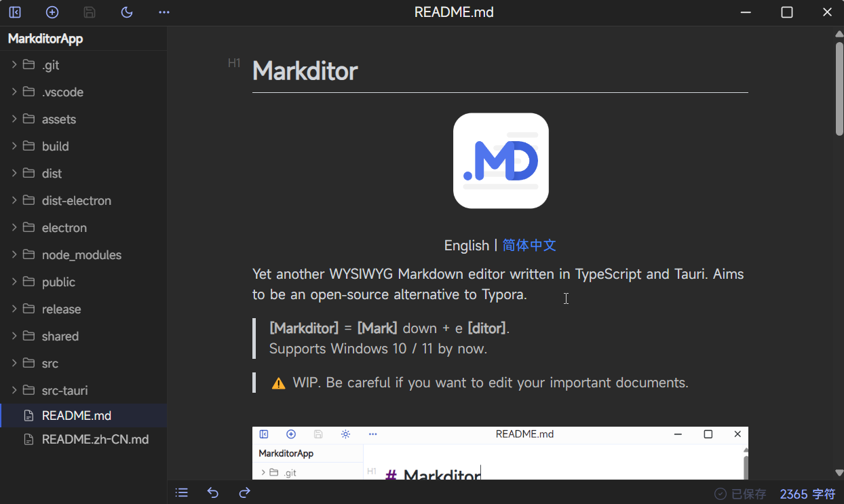
Task: Select the public folder name
Action: click(58, 282)
